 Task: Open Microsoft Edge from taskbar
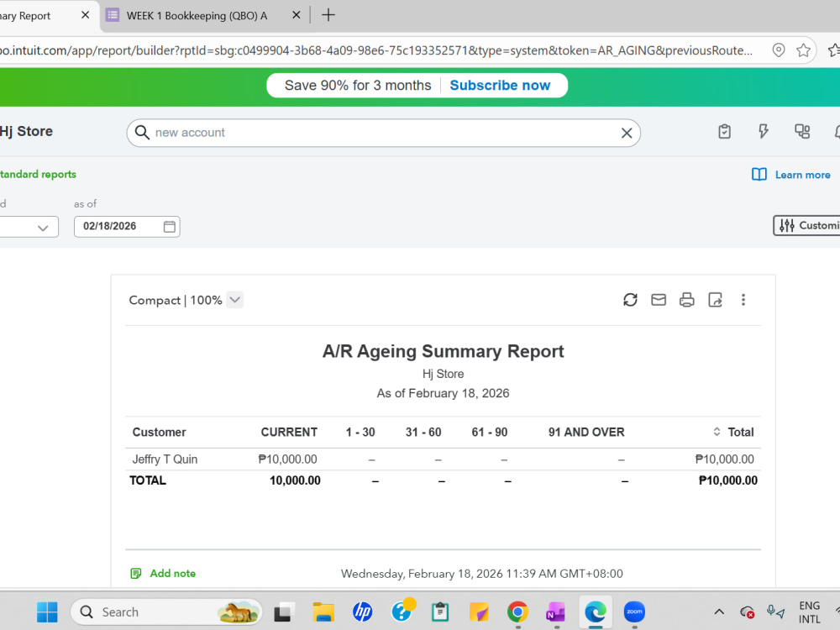[596, 612]
